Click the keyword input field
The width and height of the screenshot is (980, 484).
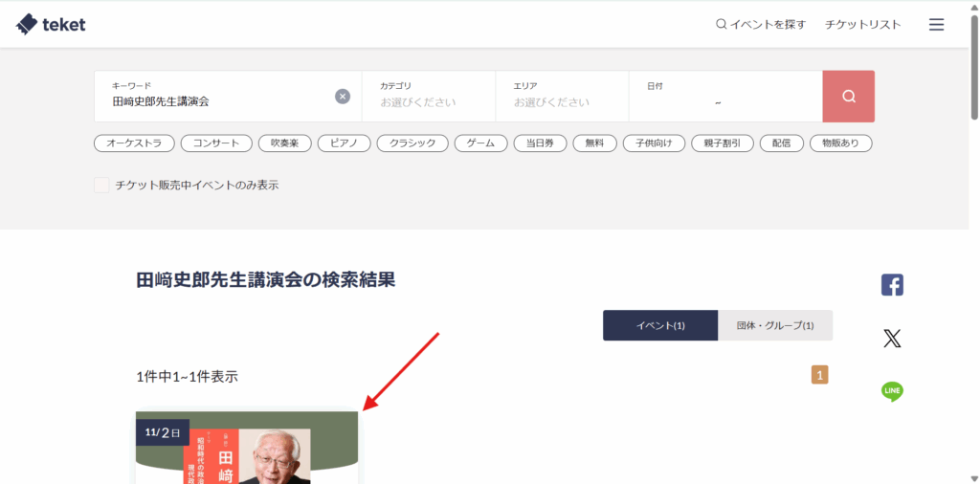220,100
